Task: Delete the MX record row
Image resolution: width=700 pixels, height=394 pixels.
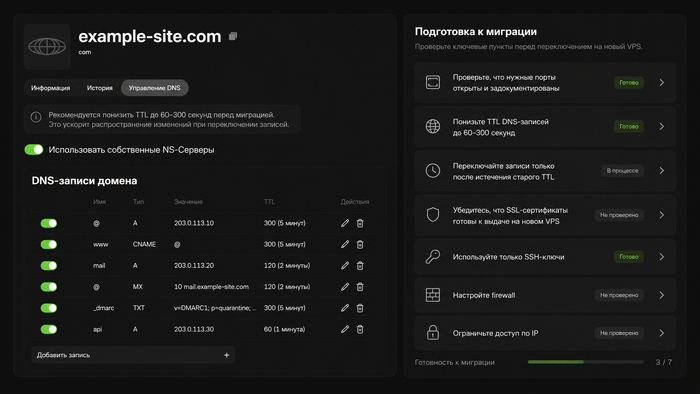Action: [360, 286]
